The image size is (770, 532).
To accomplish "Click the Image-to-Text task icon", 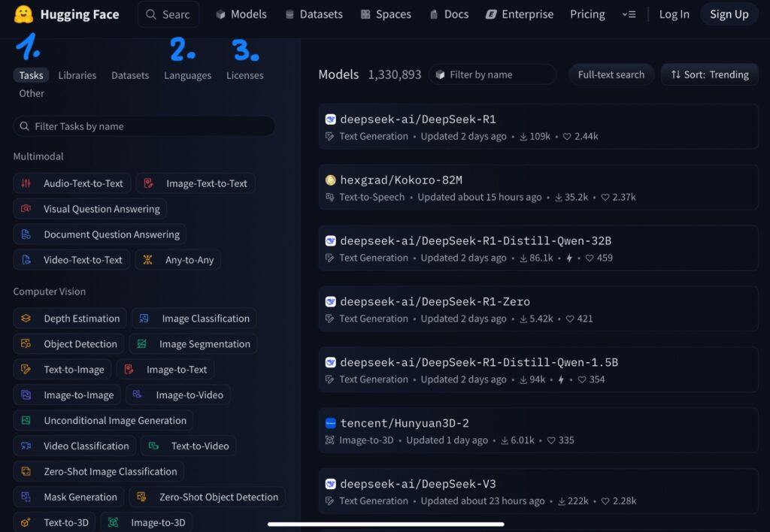I will click(129, 370).
